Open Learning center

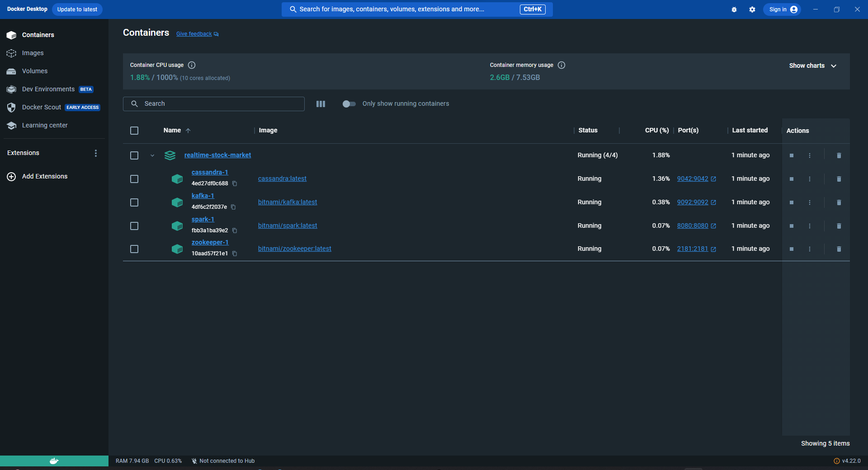click(54, 125)
